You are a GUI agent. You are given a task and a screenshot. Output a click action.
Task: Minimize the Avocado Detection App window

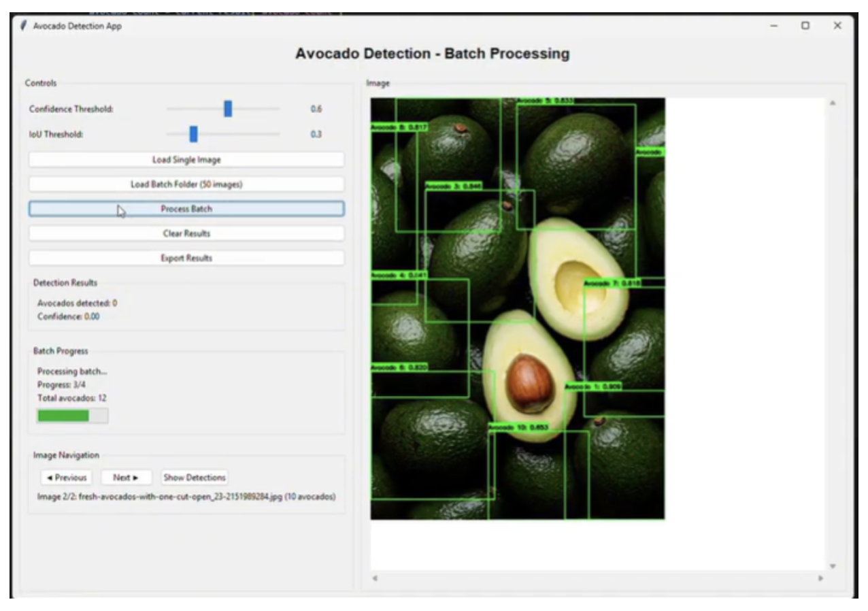pyautogui.click(x=774, y=25)
